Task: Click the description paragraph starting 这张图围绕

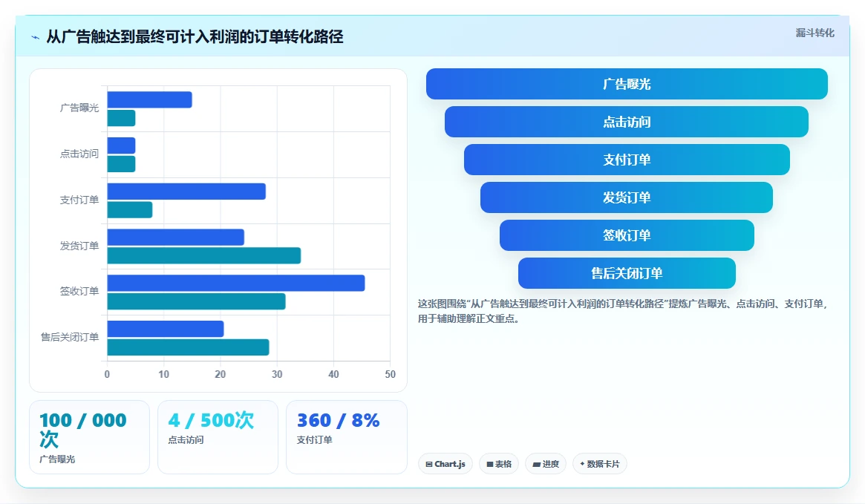Action: tap(623, 311)
